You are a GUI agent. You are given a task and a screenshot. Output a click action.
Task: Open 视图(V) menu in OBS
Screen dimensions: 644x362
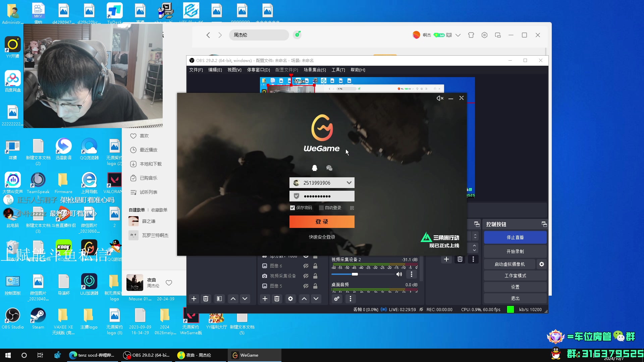pyautogui.click(x=234, y=70)
